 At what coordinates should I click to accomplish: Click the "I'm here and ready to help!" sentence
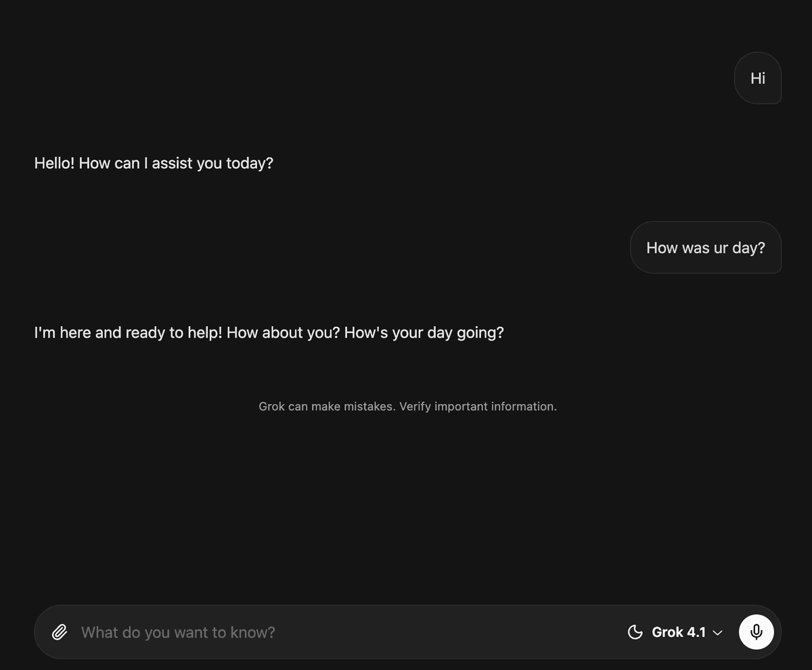tap(129, 332)
